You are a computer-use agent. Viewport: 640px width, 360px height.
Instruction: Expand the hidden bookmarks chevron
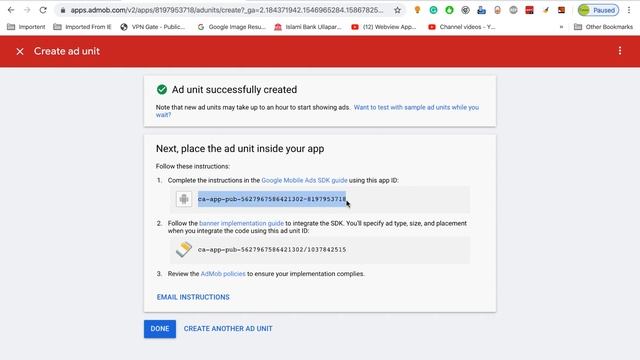562,27
